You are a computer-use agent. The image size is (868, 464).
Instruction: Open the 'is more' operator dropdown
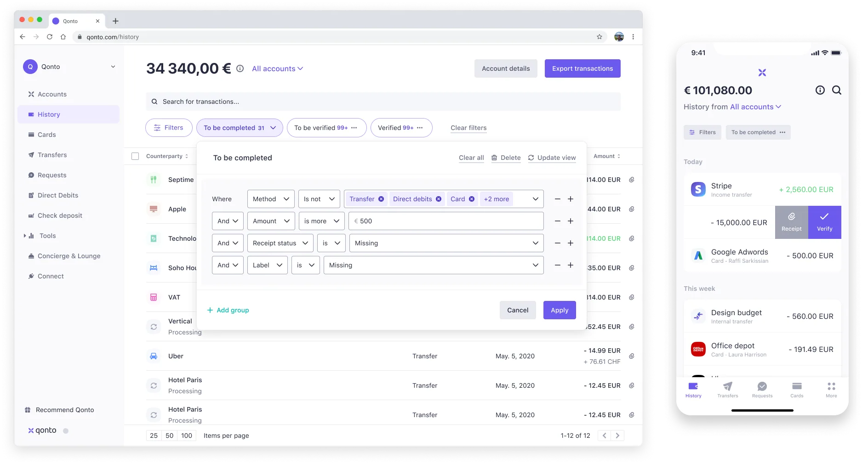pyautogui.click(x=321, y=221)
